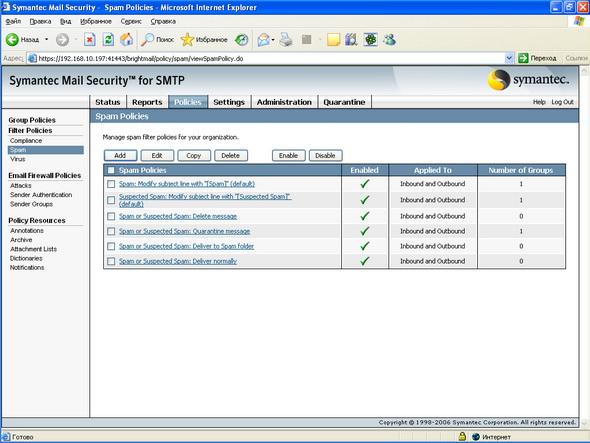Click the grey forward arrow icon
590x443 pixels.
coord(62,40)
